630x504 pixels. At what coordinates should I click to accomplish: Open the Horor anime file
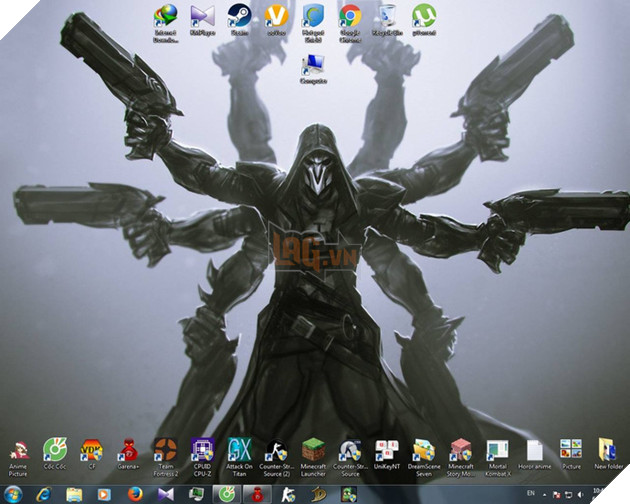534,455
